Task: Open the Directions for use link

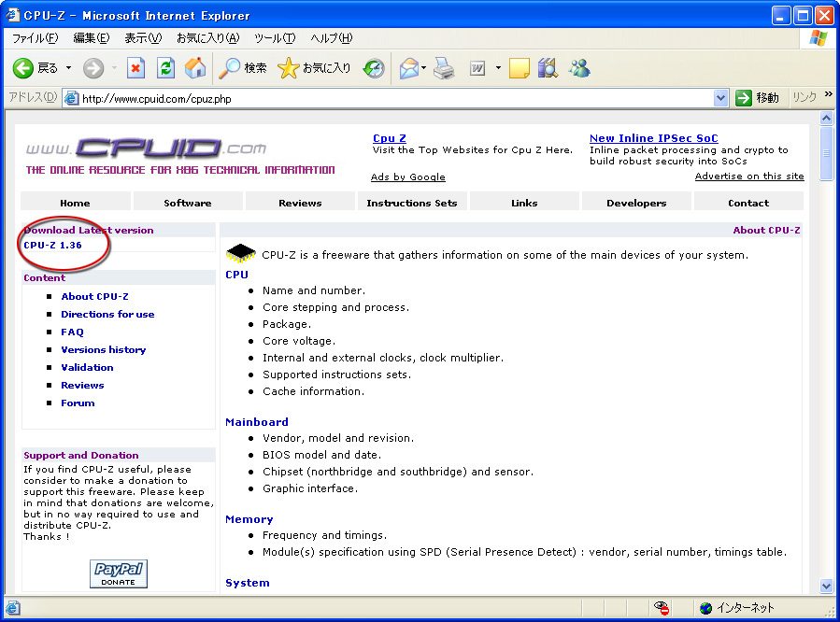Action: click(107, 314)
